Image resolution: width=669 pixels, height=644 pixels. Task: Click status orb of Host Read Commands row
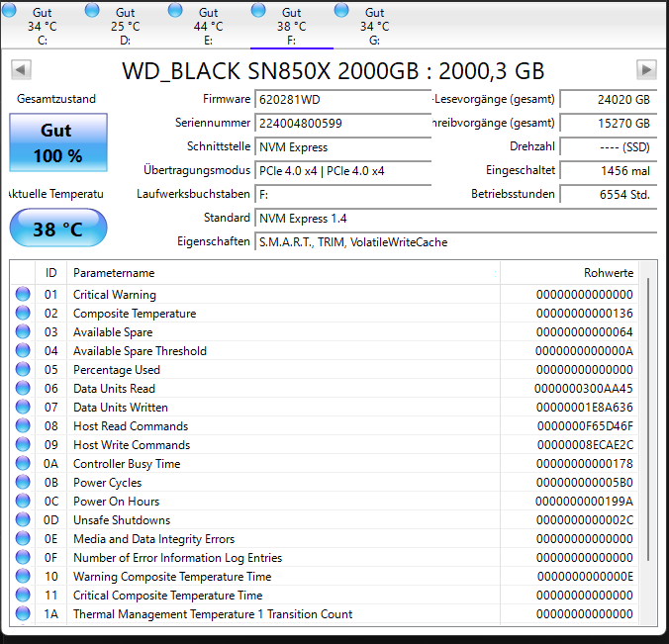(23, 425)
